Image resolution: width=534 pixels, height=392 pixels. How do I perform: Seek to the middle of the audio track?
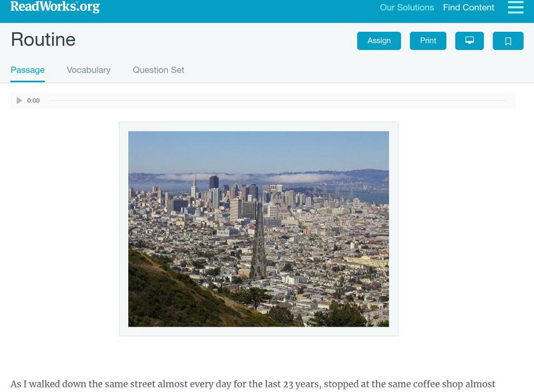pyautogui.click(x=277, y=101)
